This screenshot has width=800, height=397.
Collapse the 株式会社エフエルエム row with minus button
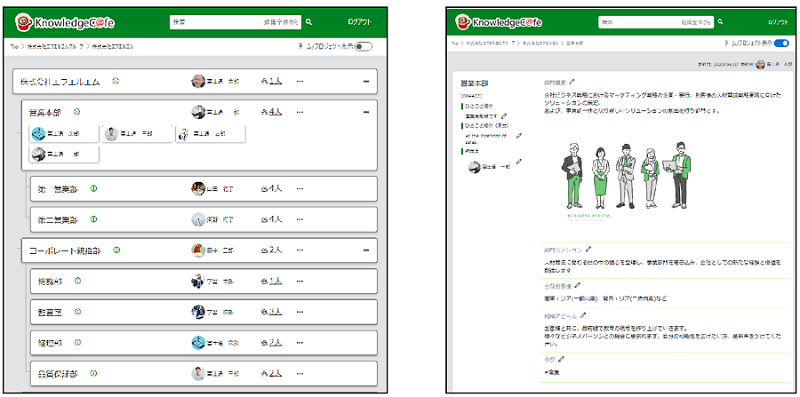tap(366, 81)
